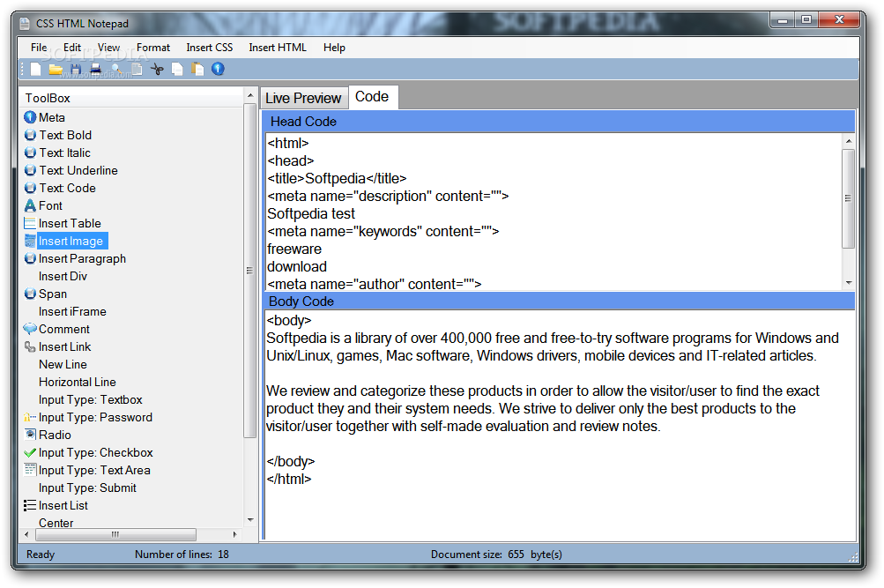Image resolution: width=884 pixels, height=588 pixels.
Task: Choose New Line from the ToolBox
Action: [x=63, y=364]
